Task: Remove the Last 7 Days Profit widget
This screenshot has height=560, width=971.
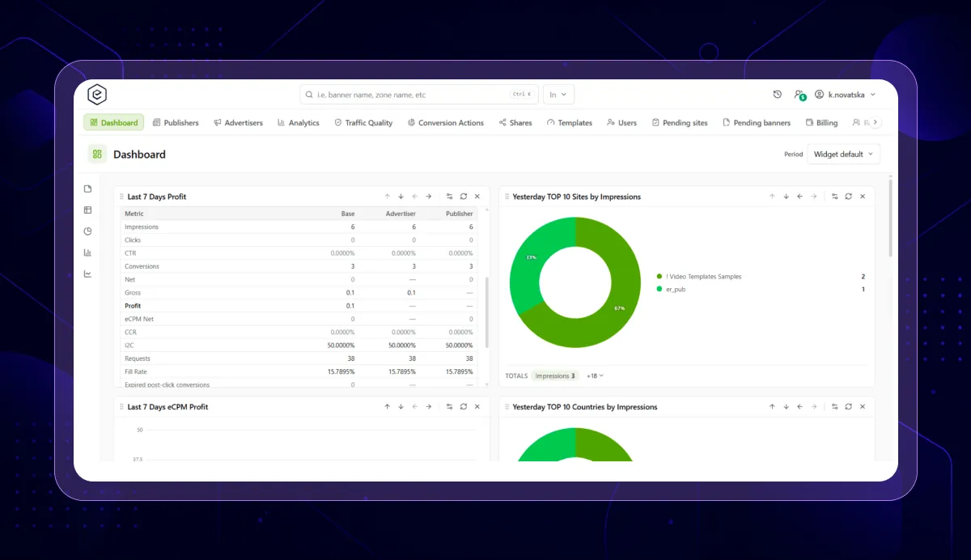Action: (x=477, y=197)
